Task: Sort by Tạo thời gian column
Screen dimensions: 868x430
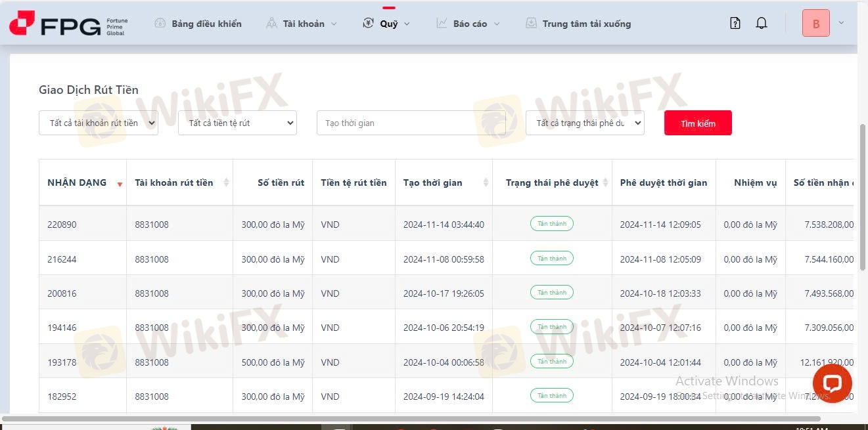Action: pyautogui.click(x=486, y=183)
